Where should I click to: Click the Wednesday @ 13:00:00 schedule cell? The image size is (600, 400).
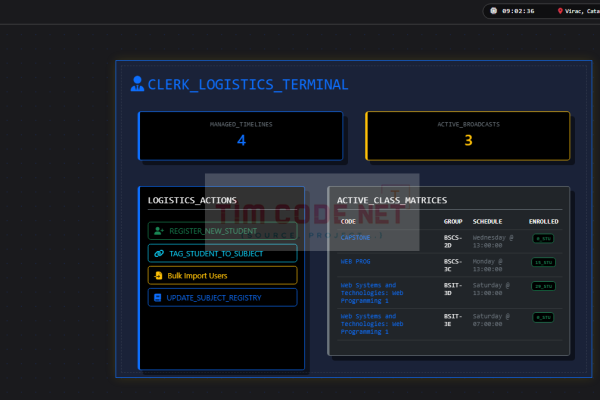493,242
